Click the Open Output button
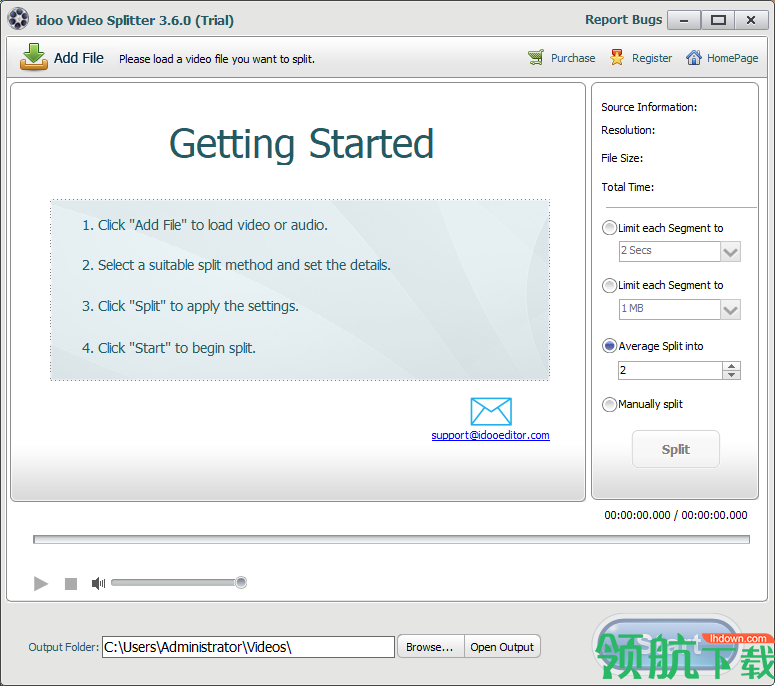This screenshot has height=686, width=775. click(x=502, y=647)
